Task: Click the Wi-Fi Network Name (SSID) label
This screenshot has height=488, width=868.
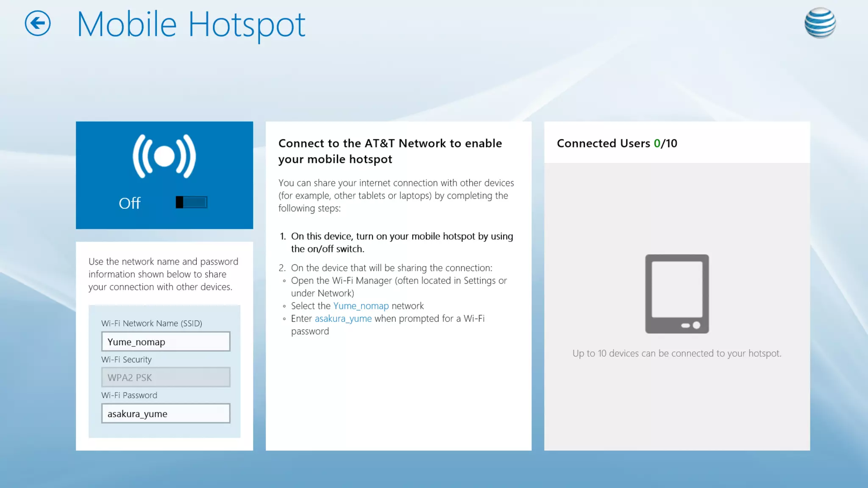Action: tap(152, 324)
